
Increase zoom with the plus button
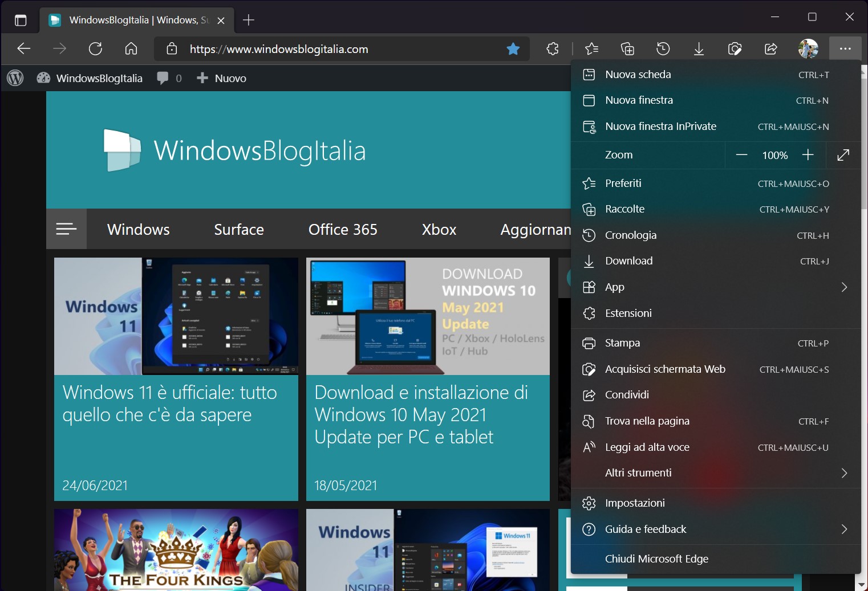coord(808,155)
